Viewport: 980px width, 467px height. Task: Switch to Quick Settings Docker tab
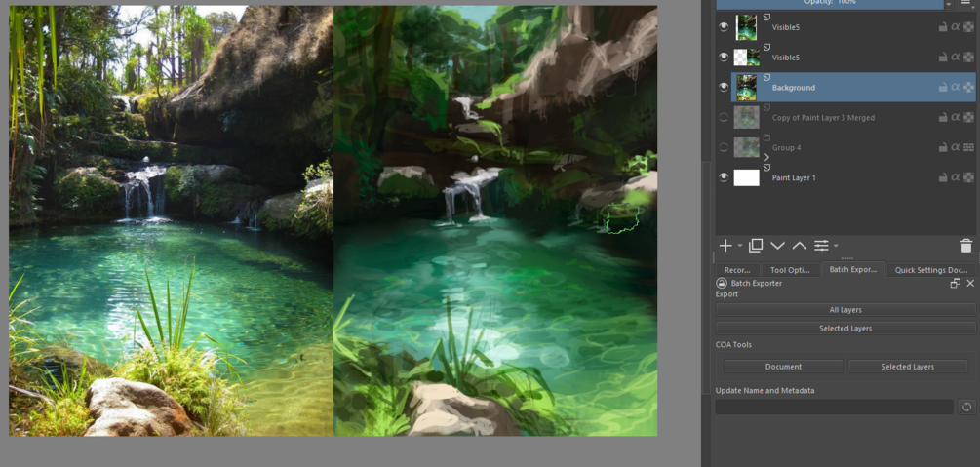click(930, 270)
